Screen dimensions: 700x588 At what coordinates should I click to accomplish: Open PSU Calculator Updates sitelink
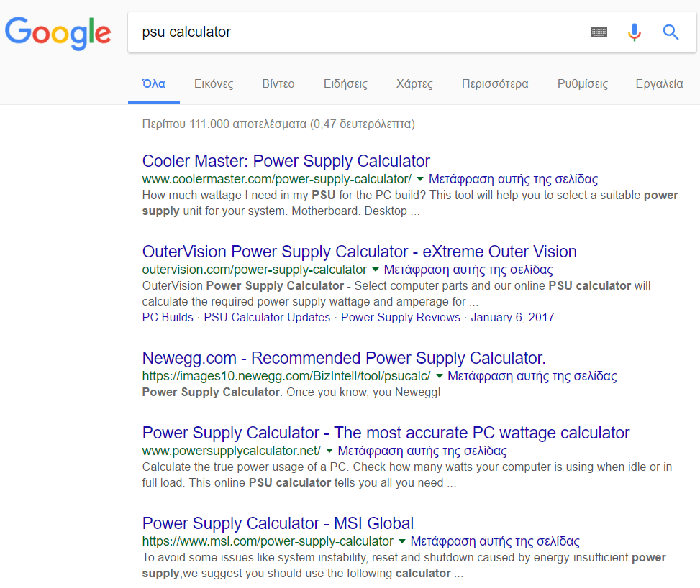267,317
